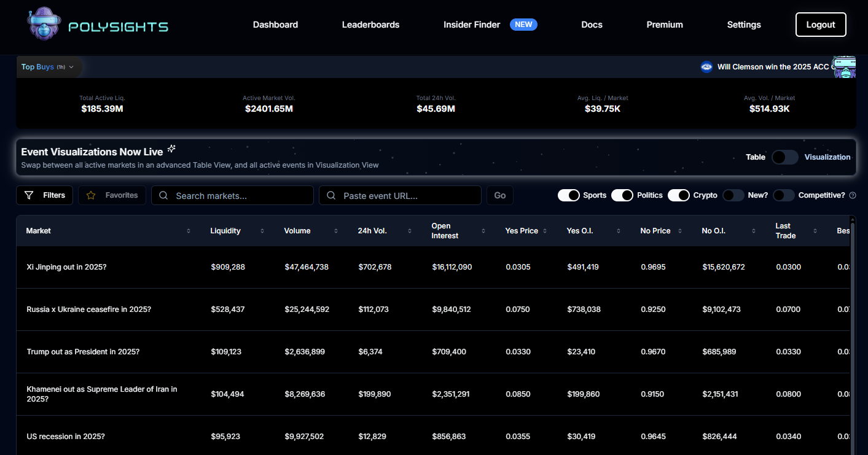Switch Table view to Visualization
Image resolution: width=868 pixels, height=455 pixels.
pyautogui.click(x=784, y=157)
